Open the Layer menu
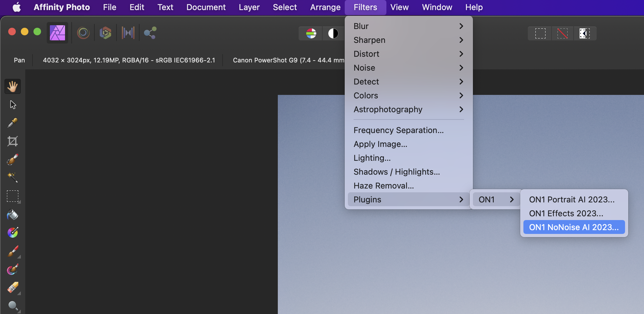 (249, 7)
